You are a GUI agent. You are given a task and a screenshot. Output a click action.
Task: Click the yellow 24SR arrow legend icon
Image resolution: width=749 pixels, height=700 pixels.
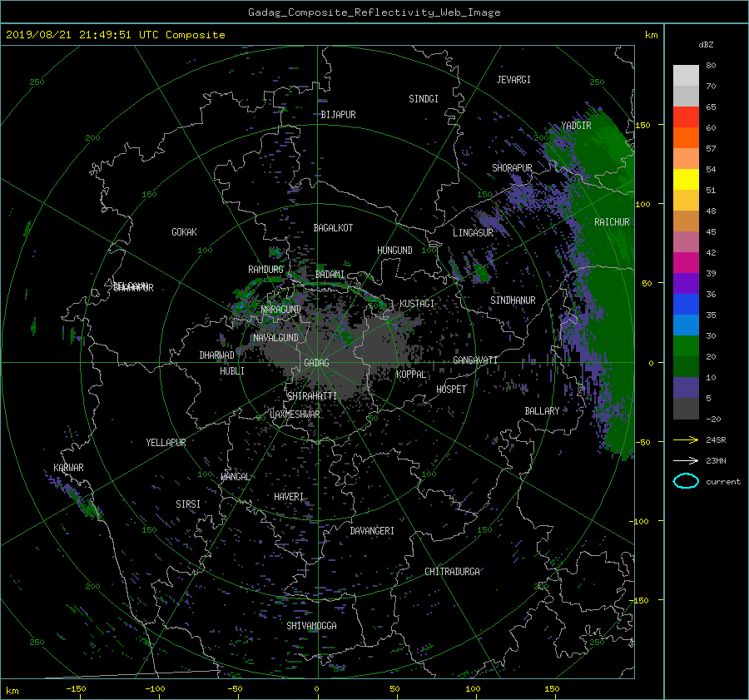coord(686,439)
